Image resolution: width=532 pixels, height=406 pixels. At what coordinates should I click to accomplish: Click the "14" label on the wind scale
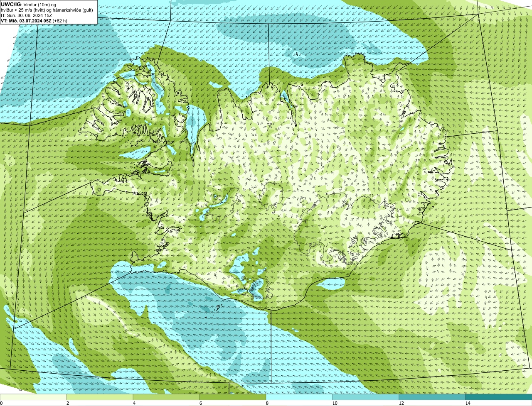point(468,403)
